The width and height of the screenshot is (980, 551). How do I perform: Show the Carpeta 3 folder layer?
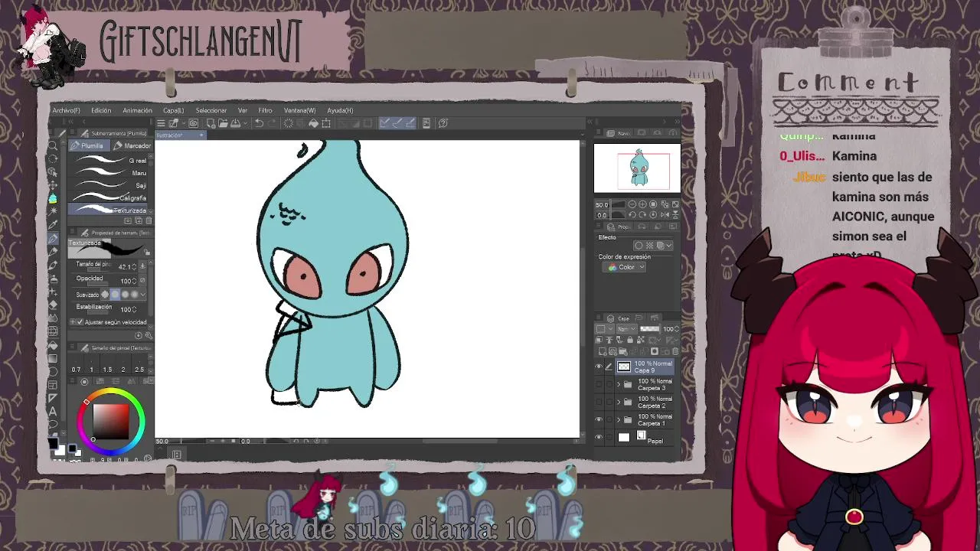coord(599,383)
